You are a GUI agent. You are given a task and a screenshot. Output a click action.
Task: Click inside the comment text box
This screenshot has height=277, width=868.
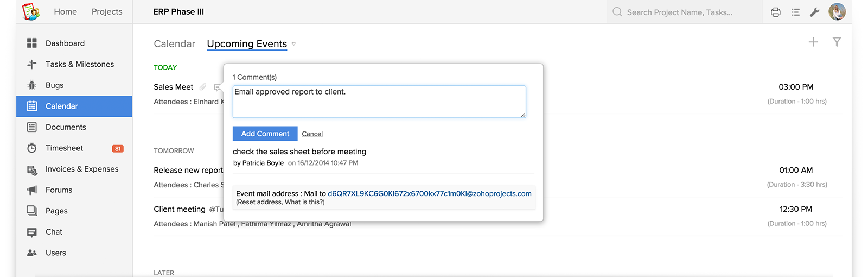pyautogui.click(x=379, y=102)
